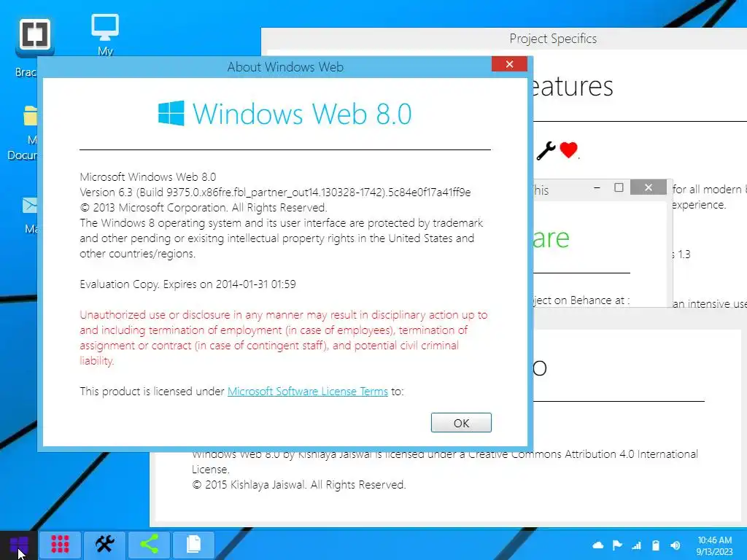The width and height of the screenshot is (747, 560).
Task: Click the wrench icon in Project Specifics window
Action: [x=546, y=151]
